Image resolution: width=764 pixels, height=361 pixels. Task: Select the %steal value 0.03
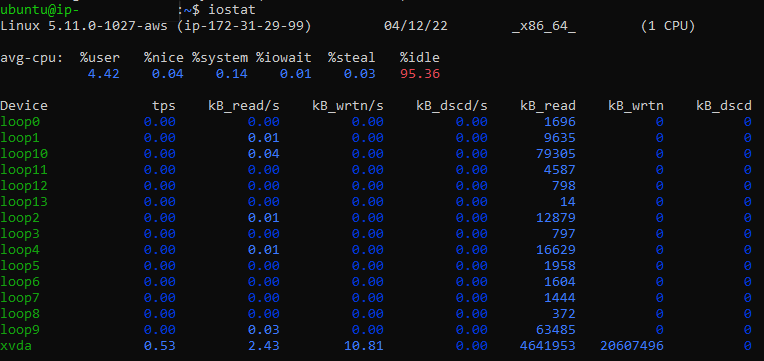(x=360, y=74)
